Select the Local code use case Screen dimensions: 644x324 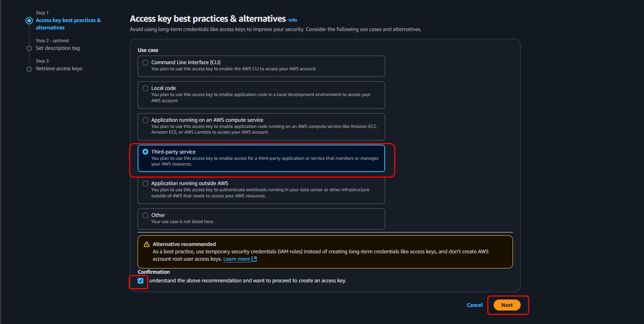145,88
